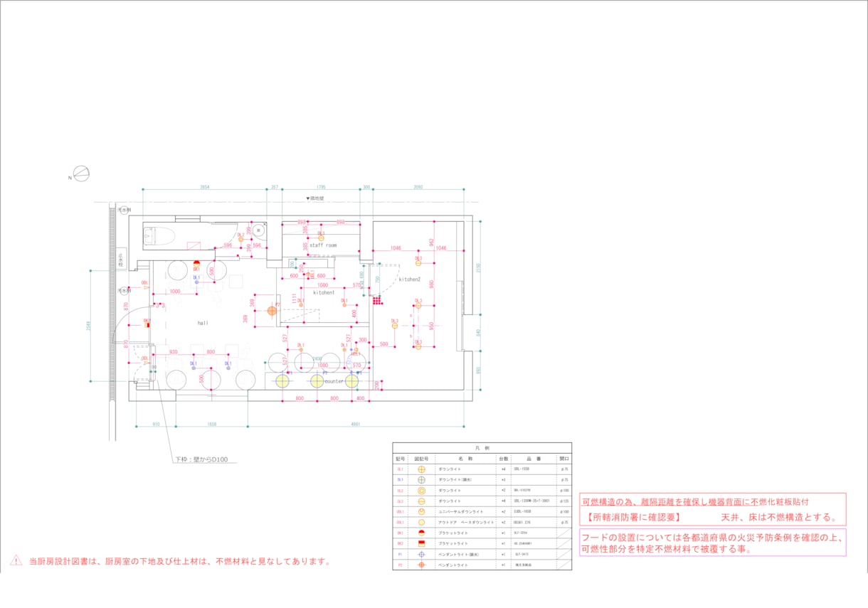Click the warning text '当厨房設計図書は…'

tap(180, 561)
